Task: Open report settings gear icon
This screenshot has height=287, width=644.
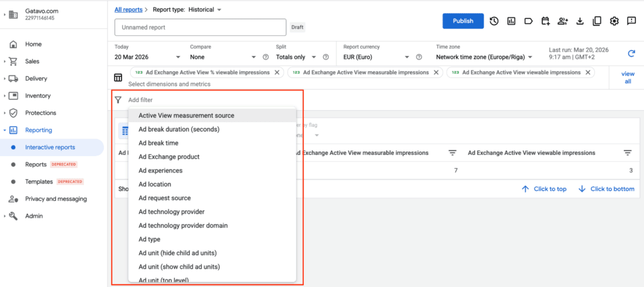Action: click(614, 21)
